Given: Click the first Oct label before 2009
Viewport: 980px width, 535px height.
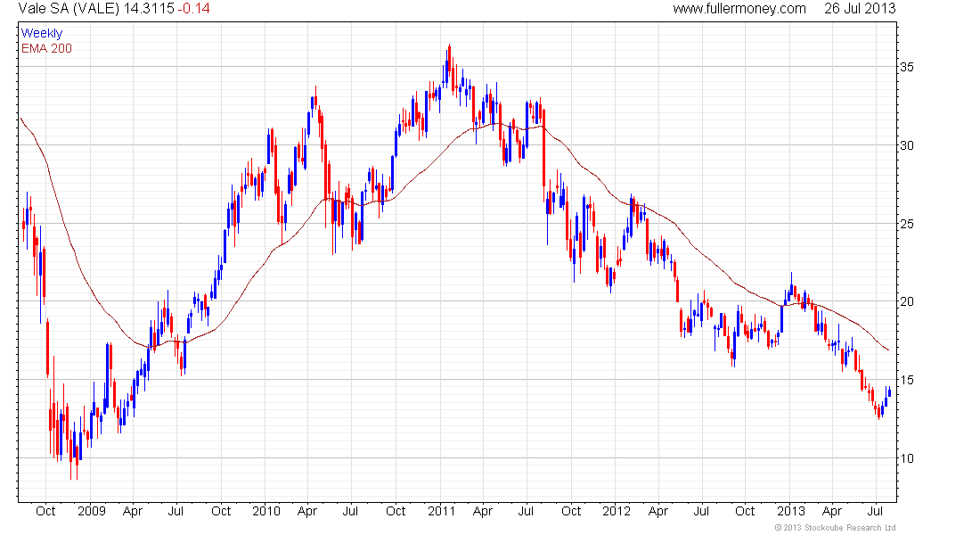Looking at the screenshot, I should click(x=45, y=511).
